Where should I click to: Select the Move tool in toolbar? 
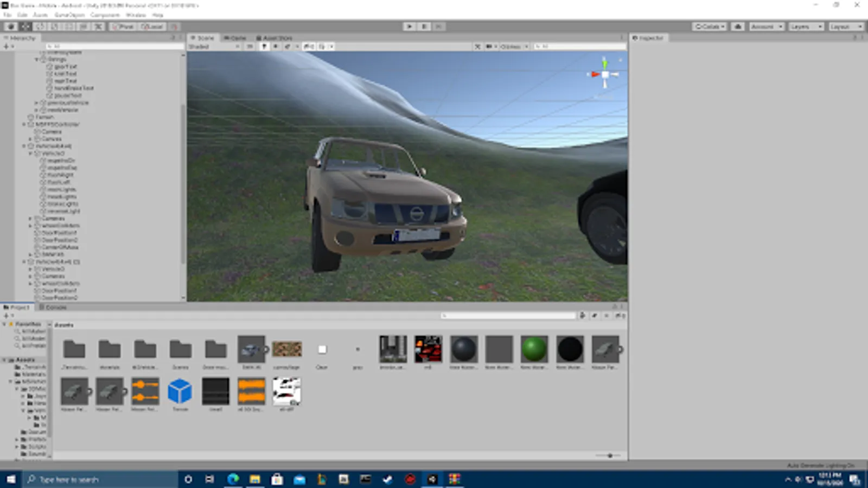tap(25, 27)
